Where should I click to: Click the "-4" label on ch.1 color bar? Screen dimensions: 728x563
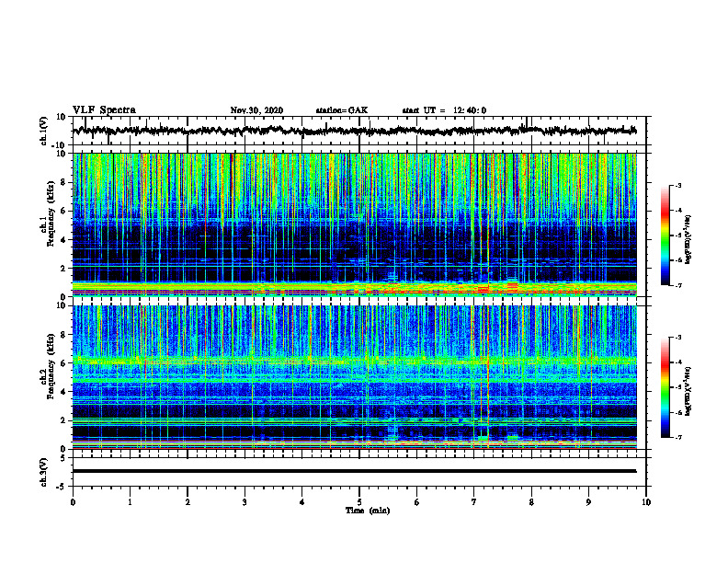(x=678, y=211)
